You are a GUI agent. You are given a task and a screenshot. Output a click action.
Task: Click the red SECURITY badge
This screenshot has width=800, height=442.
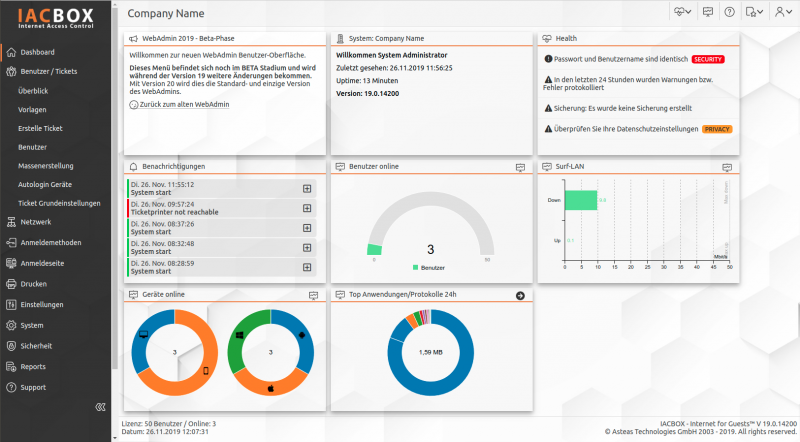pos(706,60)
